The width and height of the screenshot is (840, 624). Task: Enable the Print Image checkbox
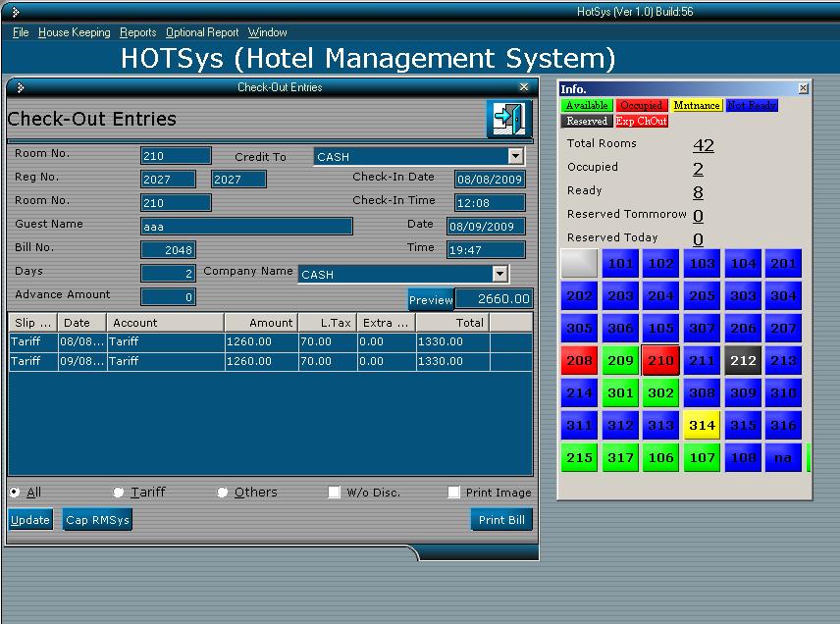453,492
